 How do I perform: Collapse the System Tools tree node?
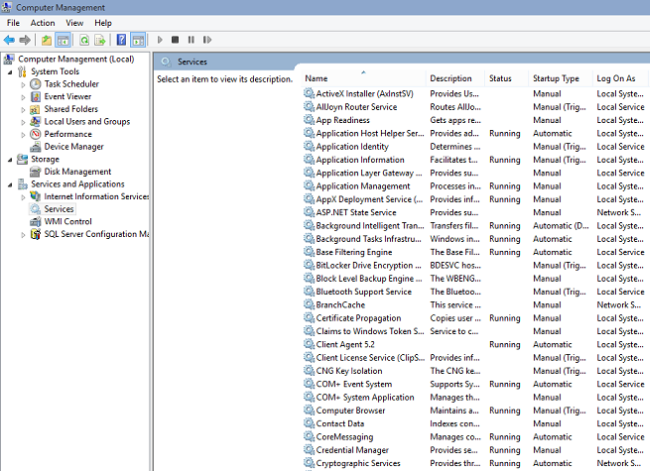tap(10, 72)
